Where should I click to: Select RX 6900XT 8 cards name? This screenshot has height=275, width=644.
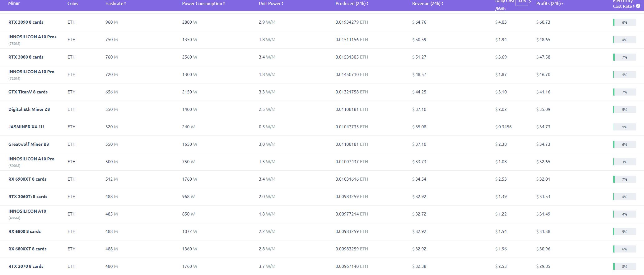tap(27, 179)
